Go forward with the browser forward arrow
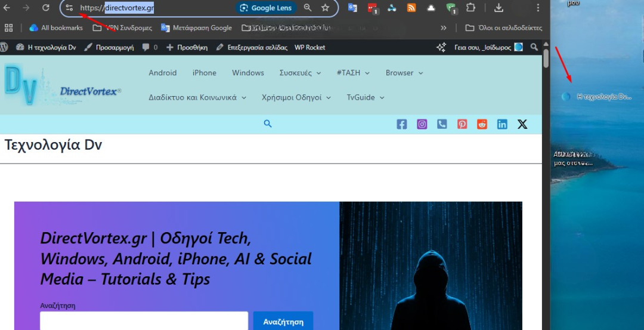 pos(26,8)
